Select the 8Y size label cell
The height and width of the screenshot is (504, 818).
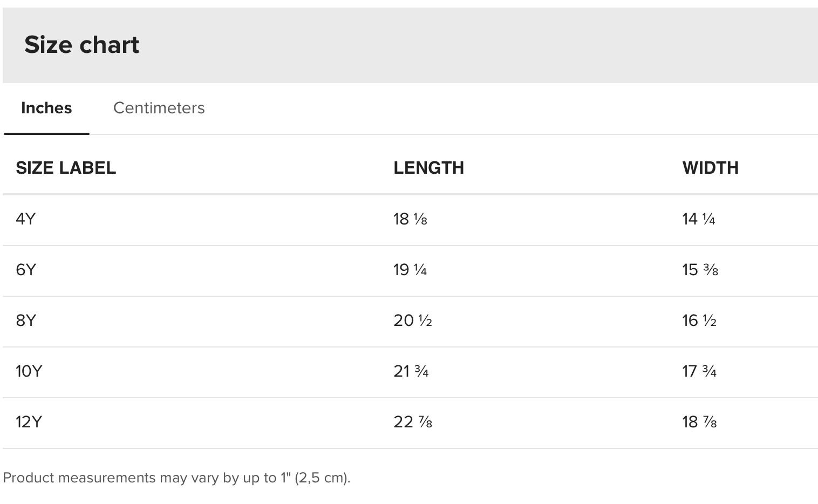tap(26, 321)
